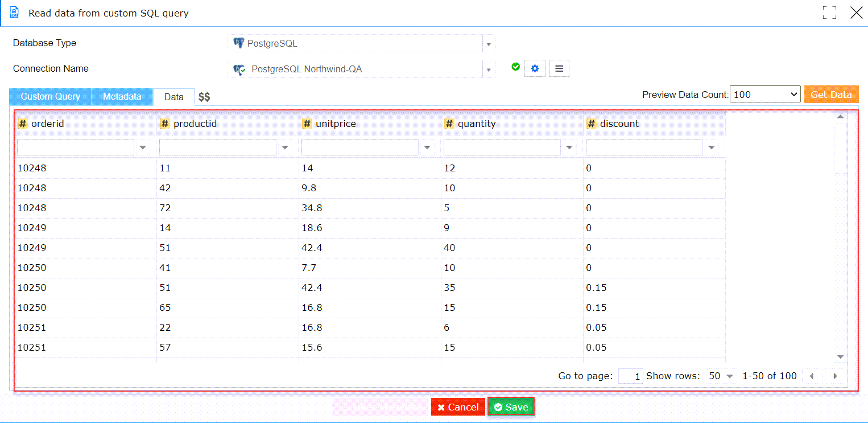Sort by orderid column header
The width and height of the screenshot is (868, 423).
coord(86,124)
